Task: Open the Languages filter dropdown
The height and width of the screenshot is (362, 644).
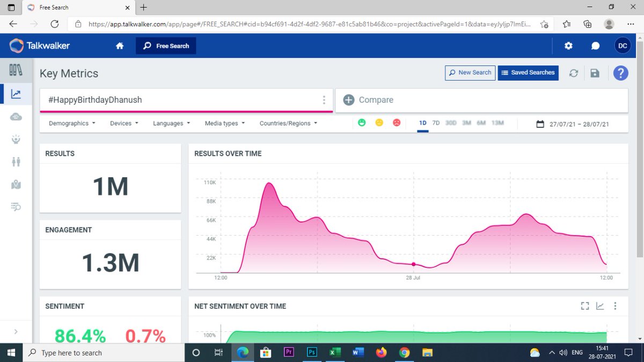Action: click(x=171, y=124)
